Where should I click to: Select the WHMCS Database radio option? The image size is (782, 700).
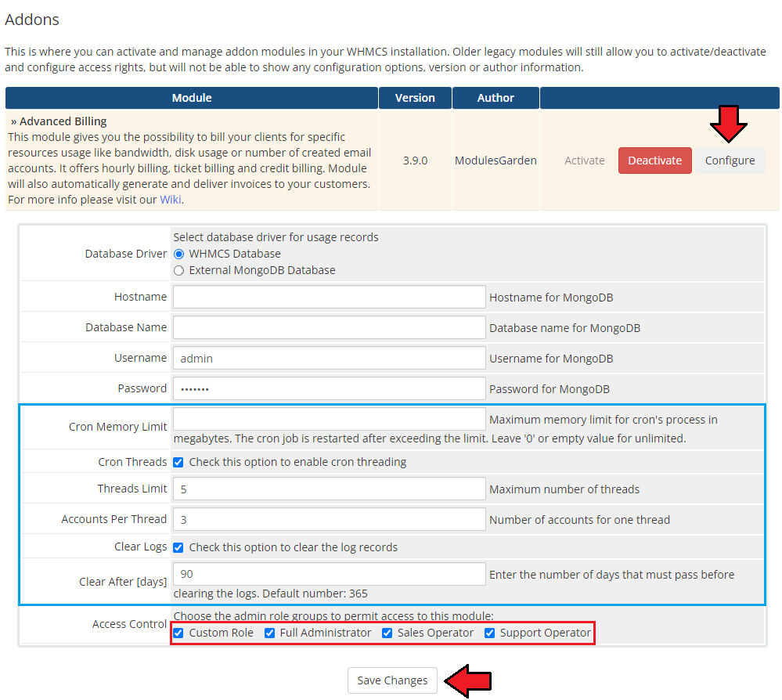pyautogui.click(x=178, y=254)
